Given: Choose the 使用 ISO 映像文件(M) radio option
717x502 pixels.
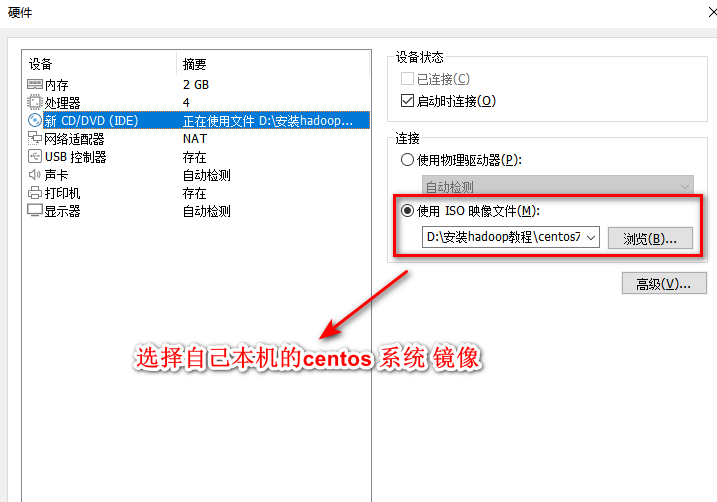Looking at the screenshot, I should pyautogui.click(x=407, y=211).
